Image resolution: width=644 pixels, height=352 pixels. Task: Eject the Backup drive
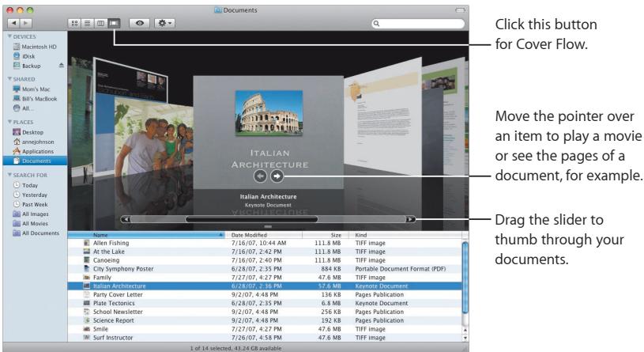pyautogui.click(x=61, y=66)
